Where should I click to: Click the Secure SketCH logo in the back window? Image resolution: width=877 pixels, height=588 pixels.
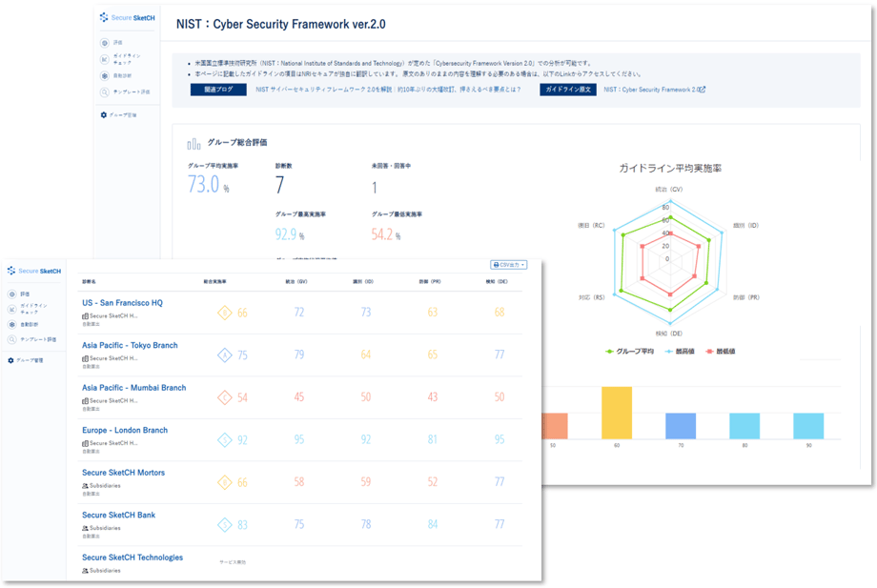[x=127, y=18]
